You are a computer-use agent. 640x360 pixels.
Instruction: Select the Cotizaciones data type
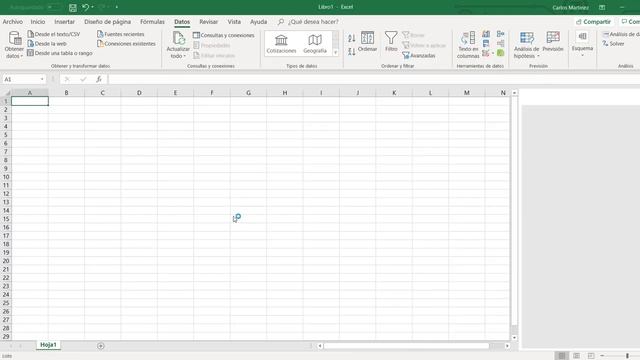tap(281, 43)
